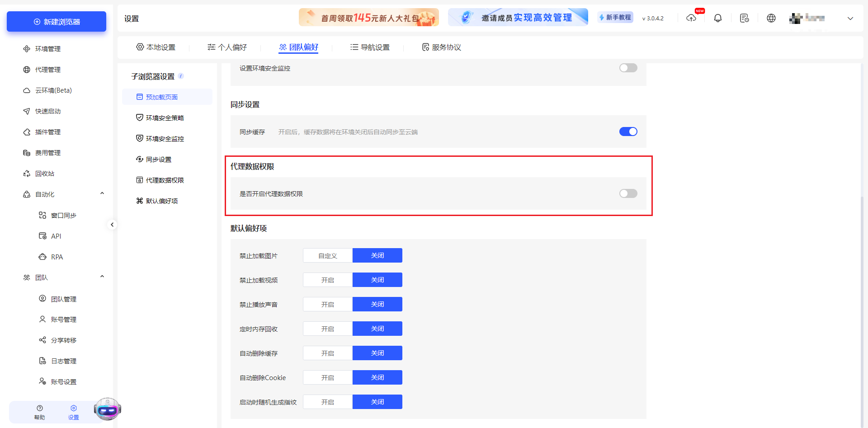The width and height of the screenshot is (868, 428).
Task: Click the 新建浏览器 button
Action: pos(56,21)
